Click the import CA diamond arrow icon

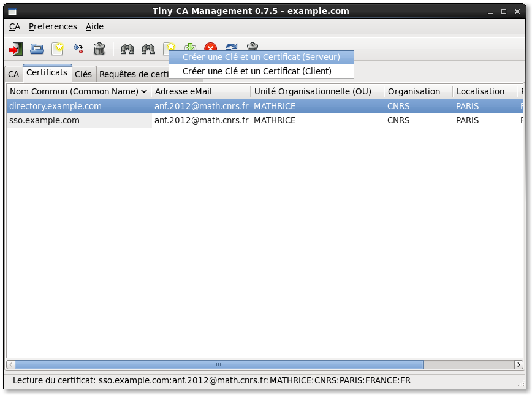78,48
